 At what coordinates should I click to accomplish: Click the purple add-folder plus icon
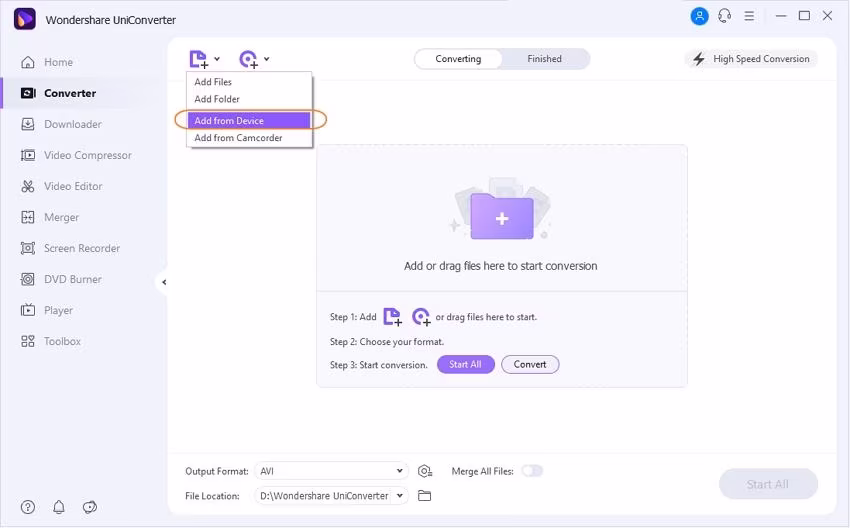pyautogui.click(x=502, y=216)
